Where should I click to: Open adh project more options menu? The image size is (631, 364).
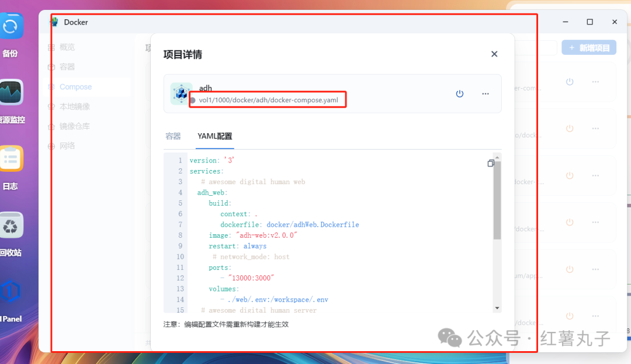coord(486,93)
